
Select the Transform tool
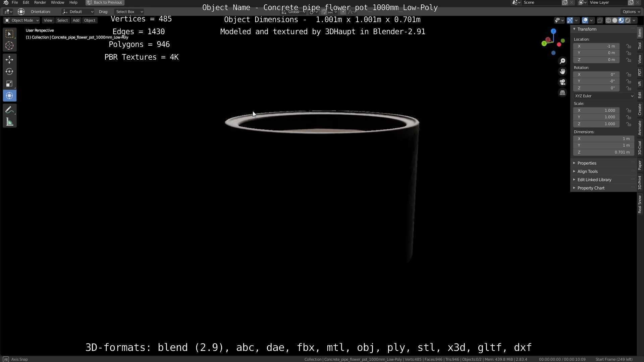[x=9, y=96]
